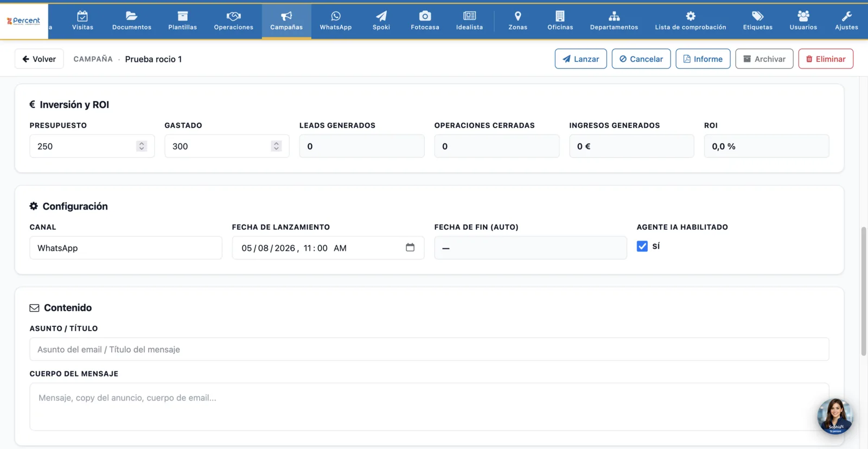The width and height of the screenshot is (868, 449).
Task: Focus the Cuerpo del mensaje textarea
Action: (x=429, y=407)
